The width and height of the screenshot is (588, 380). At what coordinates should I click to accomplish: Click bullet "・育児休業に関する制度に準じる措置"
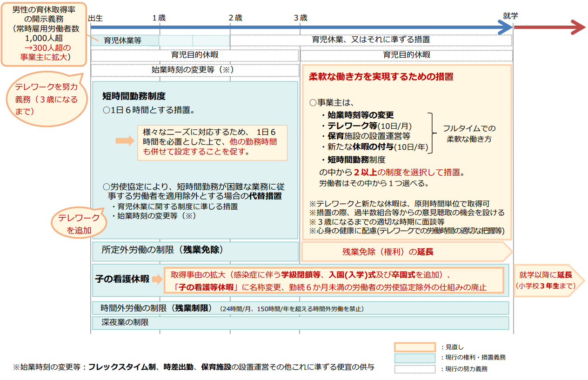[x=174, y=207]
